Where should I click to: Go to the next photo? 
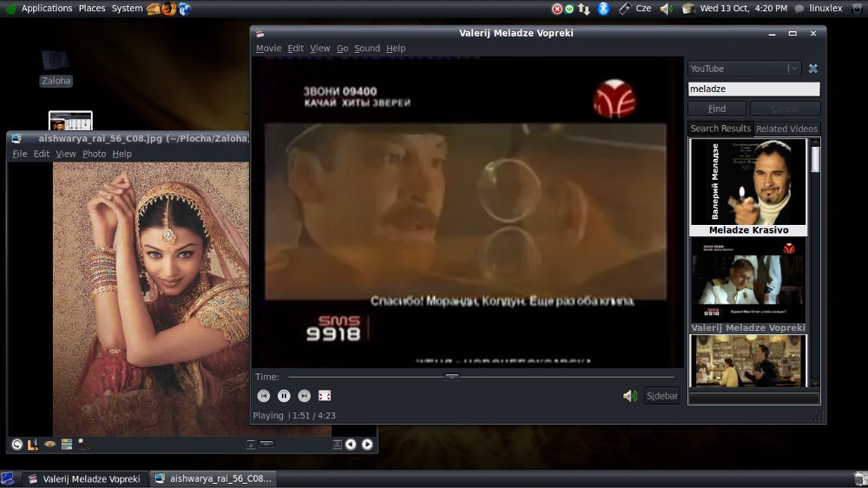367,445
